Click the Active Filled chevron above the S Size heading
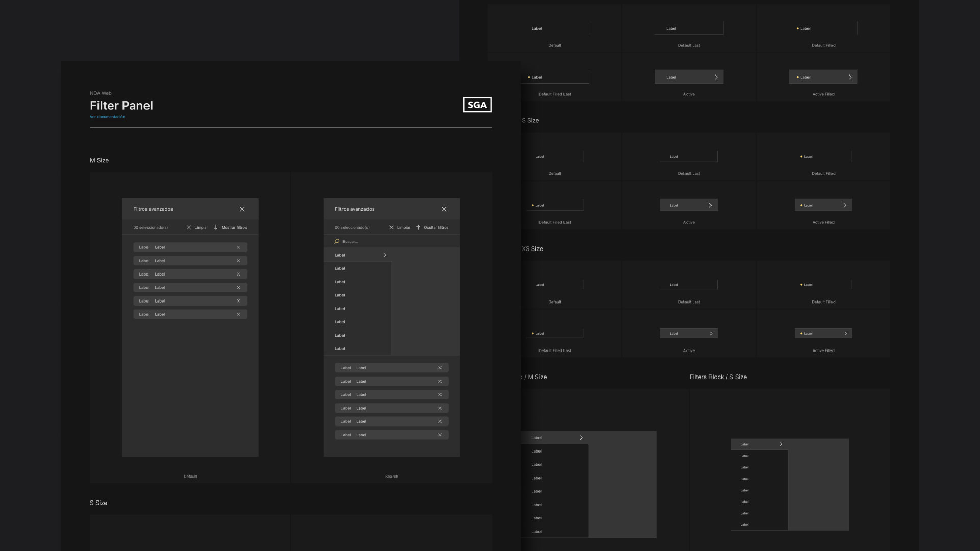 click(x=850, y=77)
